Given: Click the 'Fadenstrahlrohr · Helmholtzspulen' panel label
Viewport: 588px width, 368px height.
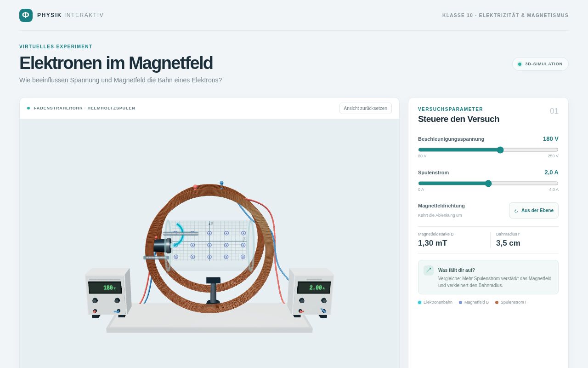Looking at the screenshot, I should point(85,108).
